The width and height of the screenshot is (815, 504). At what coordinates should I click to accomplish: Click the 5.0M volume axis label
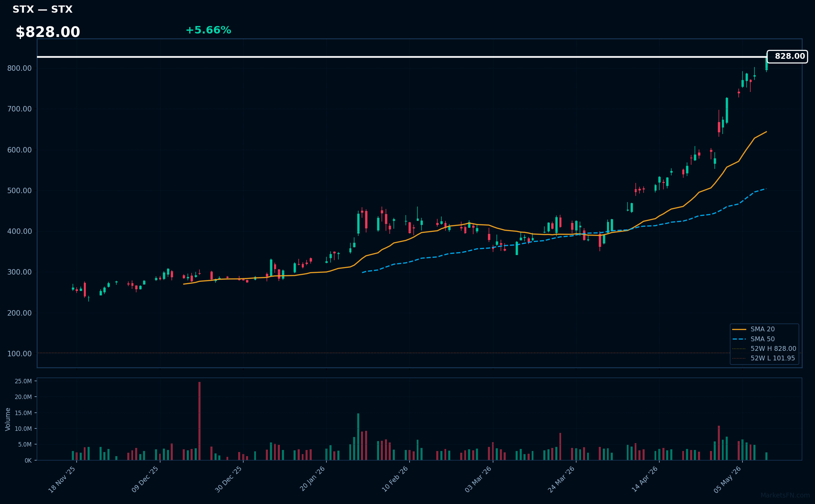[25, 445]
